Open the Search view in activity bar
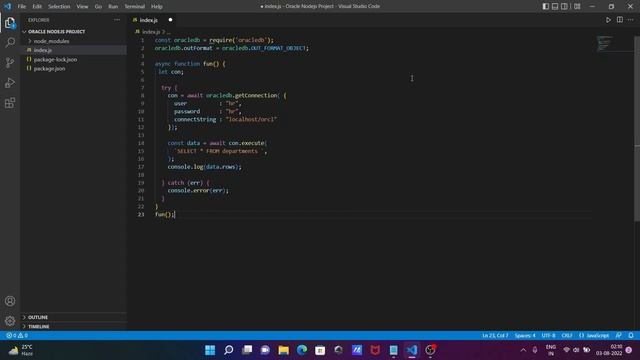 coord(10,42)
